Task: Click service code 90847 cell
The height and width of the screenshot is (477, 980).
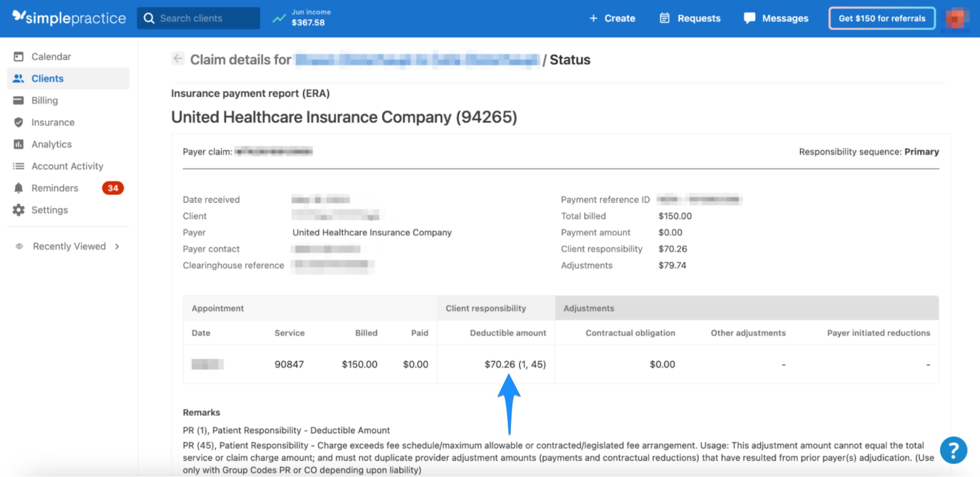Action: tap(289, 365)
